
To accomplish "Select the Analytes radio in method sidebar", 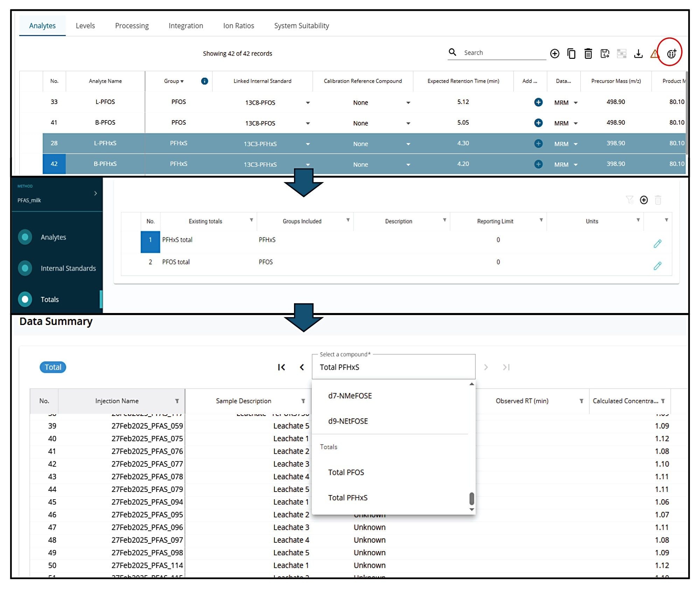I will pyautogui.click(x=25, y=237).
